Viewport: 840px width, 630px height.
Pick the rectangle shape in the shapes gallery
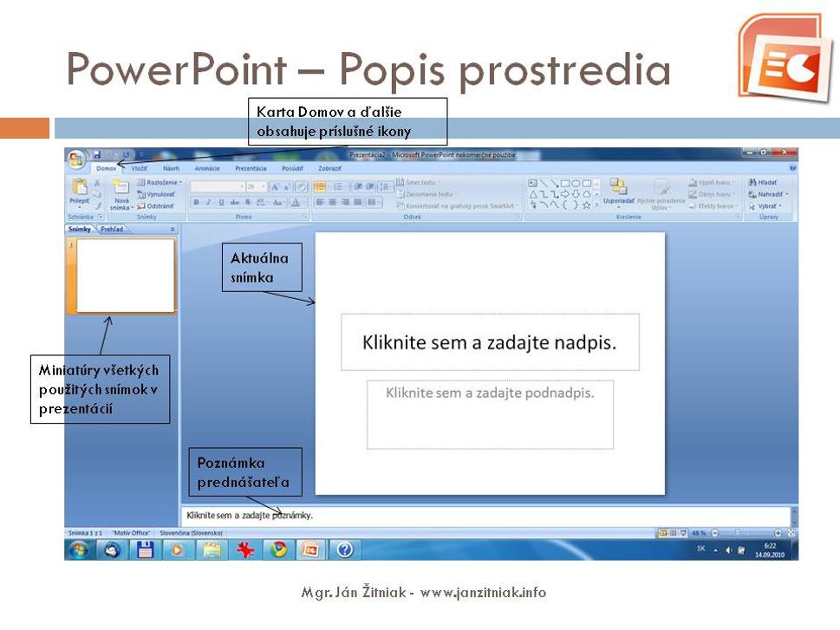[566, 183]
